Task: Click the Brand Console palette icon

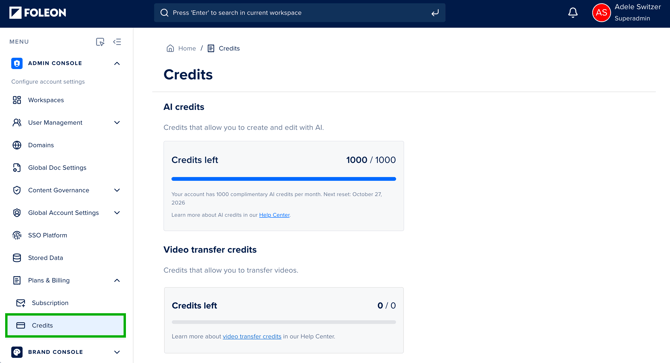Action: [x=17, y=352]
